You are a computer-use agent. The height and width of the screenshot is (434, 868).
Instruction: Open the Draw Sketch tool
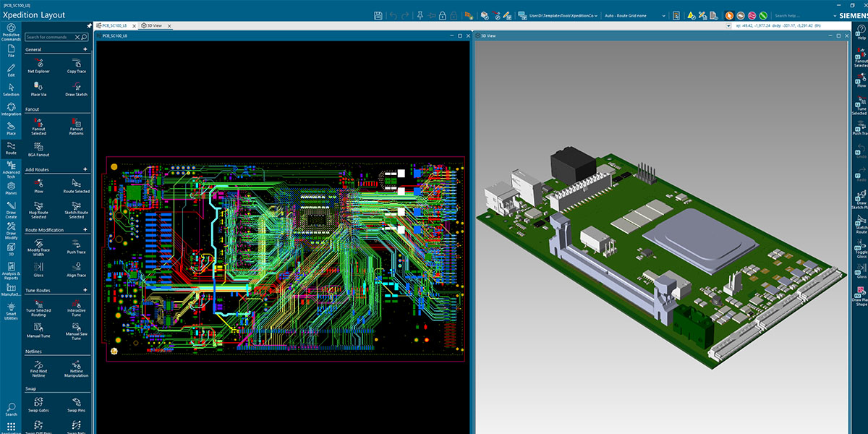pos(76,89)
